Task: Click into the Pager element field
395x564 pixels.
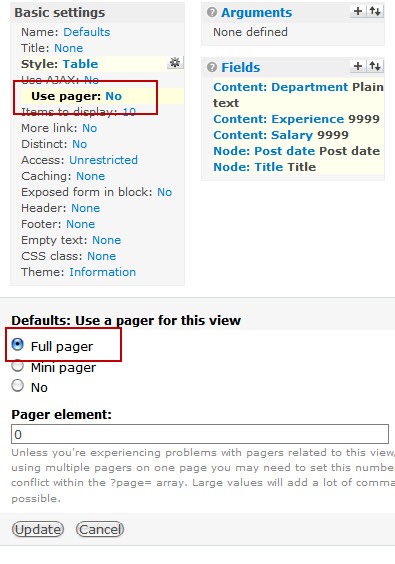Action: point(200,434)
